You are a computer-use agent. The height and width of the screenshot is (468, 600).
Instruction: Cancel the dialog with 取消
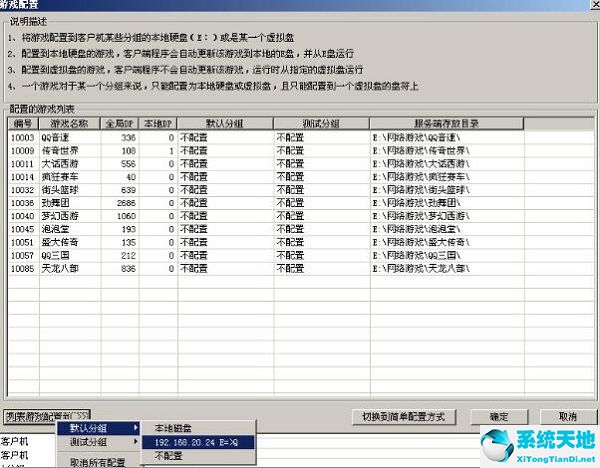568,416
